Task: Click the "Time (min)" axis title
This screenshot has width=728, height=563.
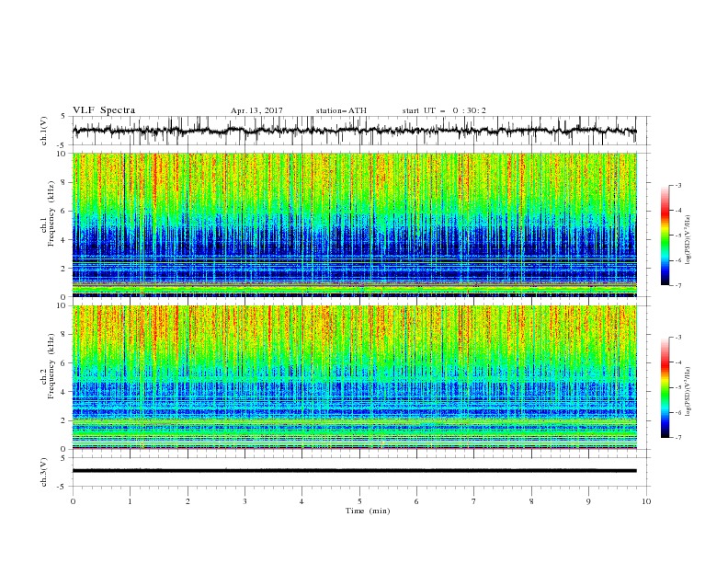Action: coord(368,511)
